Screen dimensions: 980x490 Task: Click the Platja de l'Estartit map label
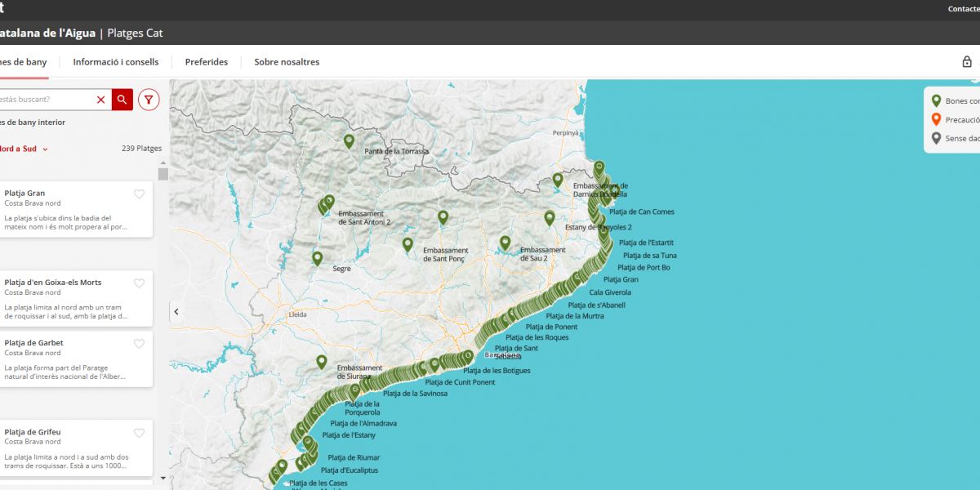click(646, 243)
